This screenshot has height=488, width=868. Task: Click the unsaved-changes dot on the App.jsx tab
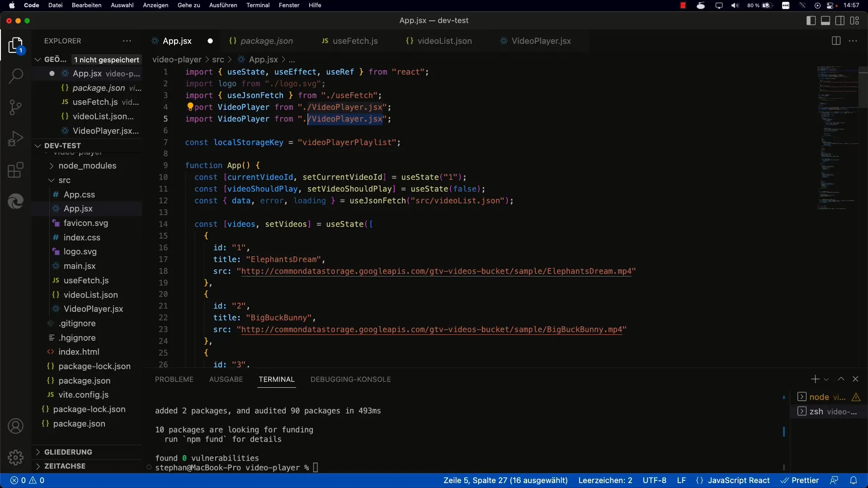point(210,41)
